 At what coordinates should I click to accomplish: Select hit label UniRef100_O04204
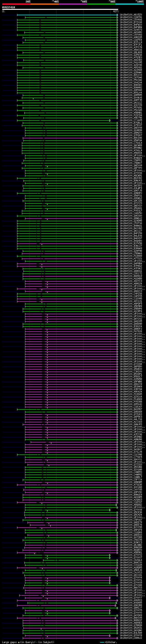tap(131, 82)
